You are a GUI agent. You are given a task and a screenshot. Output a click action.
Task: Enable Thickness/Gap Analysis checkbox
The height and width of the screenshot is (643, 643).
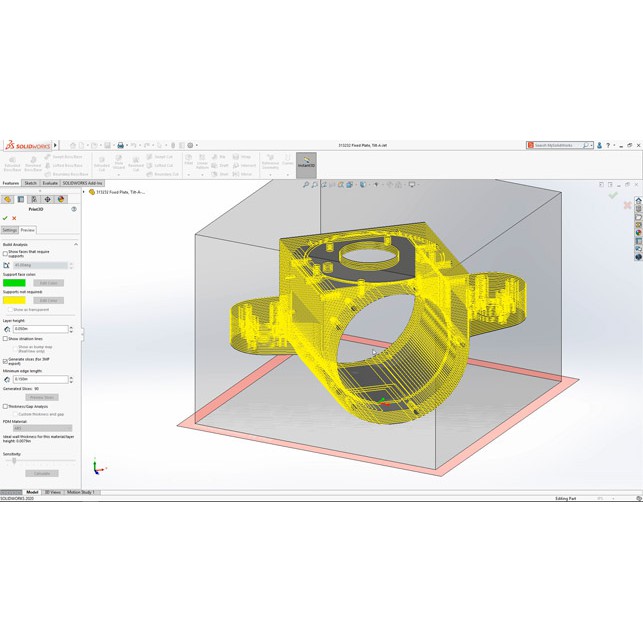tap(5, 406)
